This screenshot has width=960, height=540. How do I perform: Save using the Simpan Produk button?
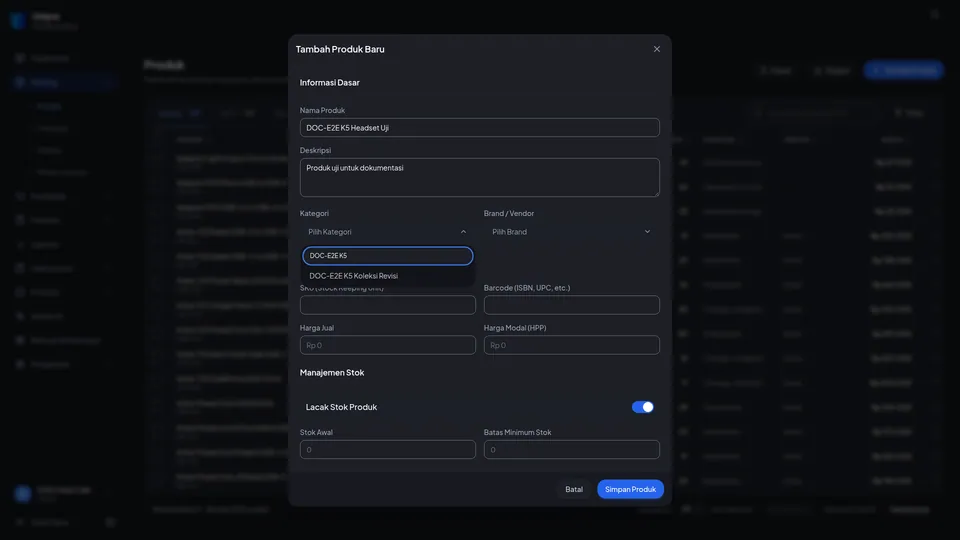coord(630,489)
